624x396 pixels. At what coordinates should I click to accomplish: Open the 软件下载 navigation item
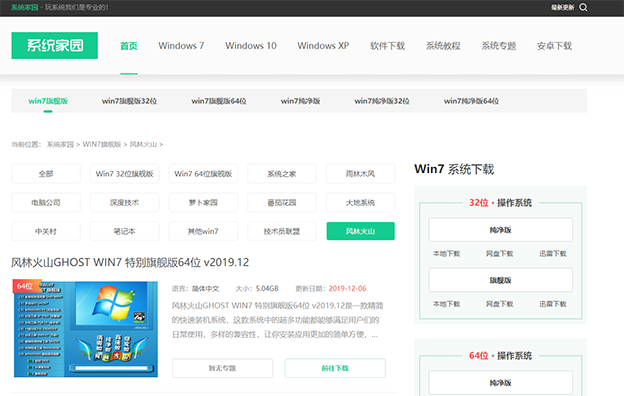388,46
